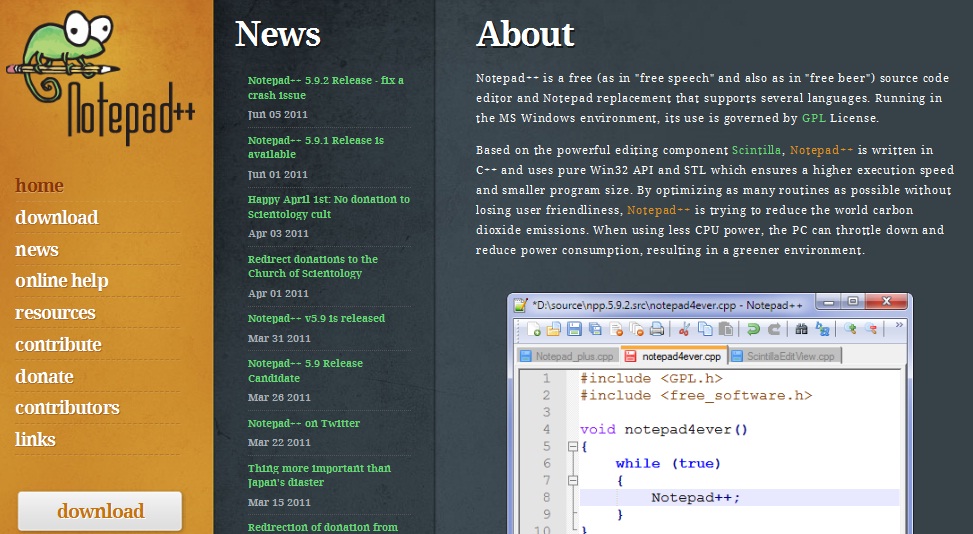The height and width of the screenshot is (534, 973).
Task: Select the notepad4ever.cpp tab
Action: pos(674,356)
